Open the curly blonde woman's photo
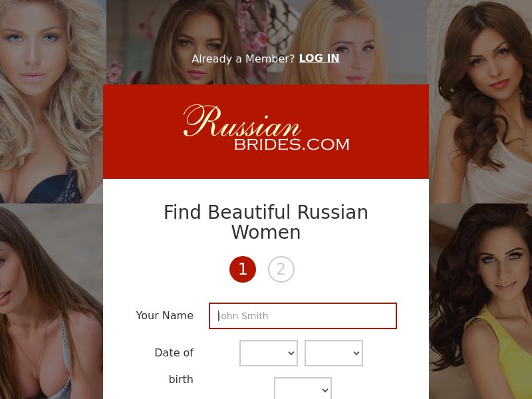The height and width of the screenshot is (399, 532). click(52, 102)
